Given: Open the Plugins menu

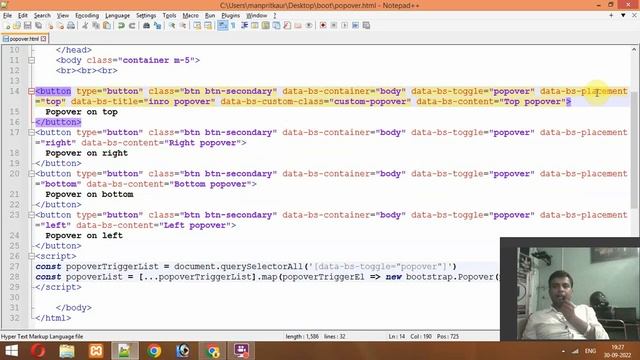Looking at the screenshot, I should pyautogui.click(x=231, y=16).
